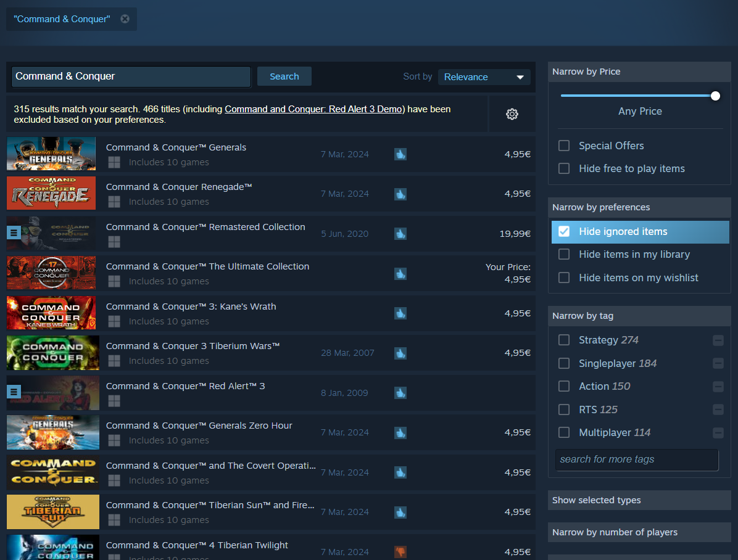The height and width of the screenshot is (560, 738).
Task: Click Windows icon for Tiberian Sun row
Action: tap(114, 520)
